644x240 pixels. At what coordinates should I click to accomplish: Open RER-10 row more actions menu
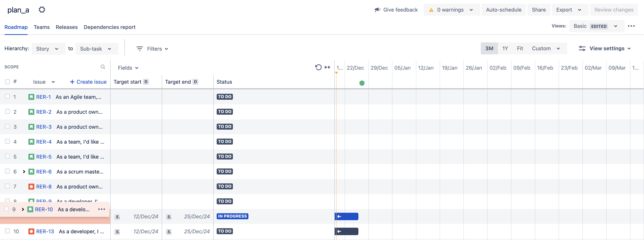point(101,209)
